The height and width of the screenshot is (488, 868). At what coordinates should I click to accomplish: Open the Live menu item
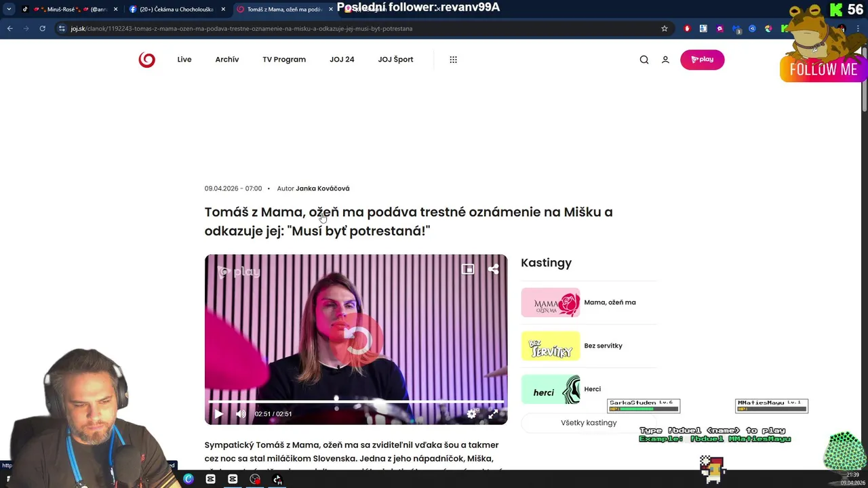pyautogui.click(x=184, y=60)
